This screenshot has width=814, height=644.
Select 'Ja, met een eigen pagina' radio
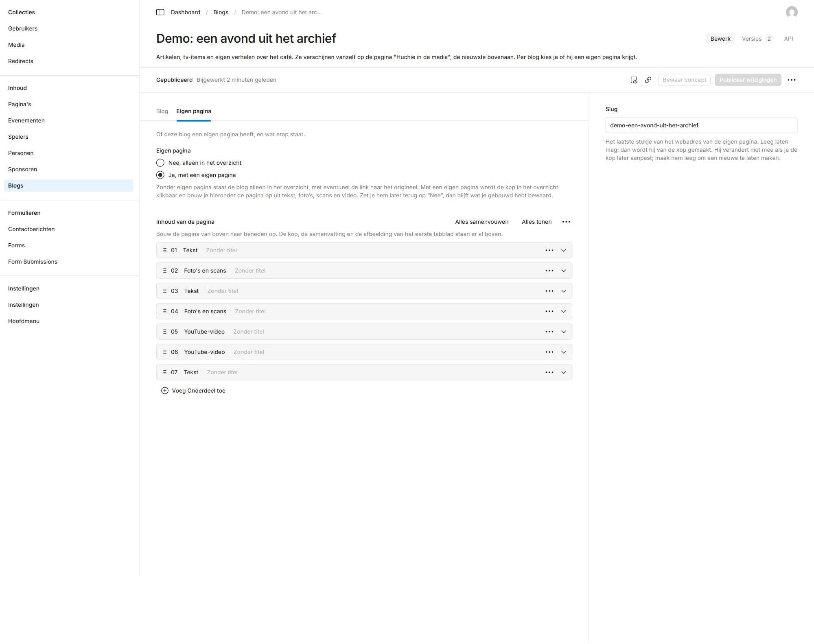(x=160, y=175)
